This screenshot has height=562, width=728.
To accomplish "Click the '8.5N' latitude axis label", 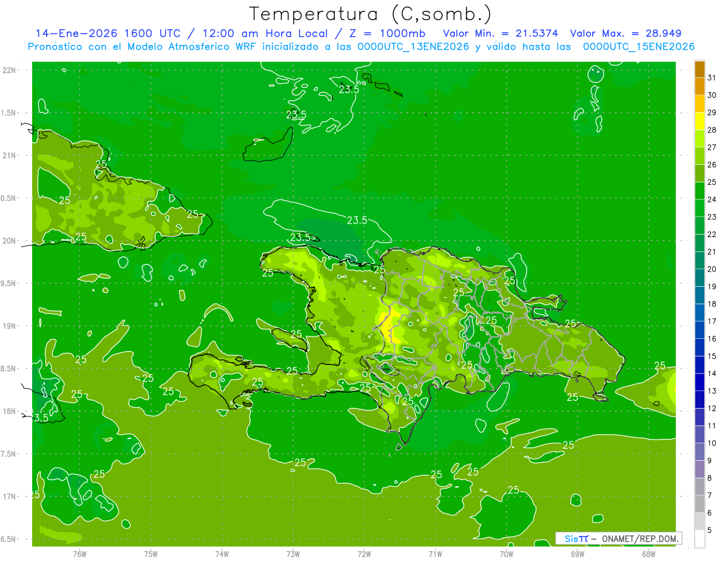I will [9, 369].
